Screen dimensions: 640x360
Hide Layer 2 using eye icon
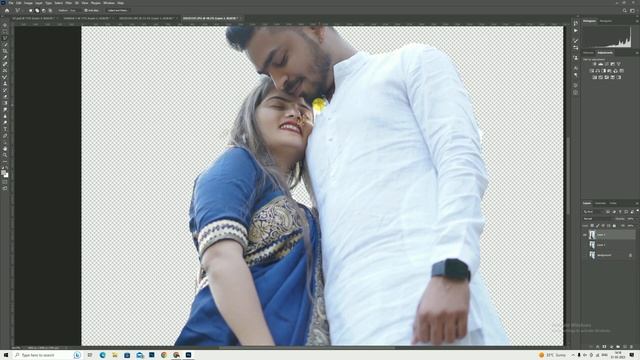[585, 235]
